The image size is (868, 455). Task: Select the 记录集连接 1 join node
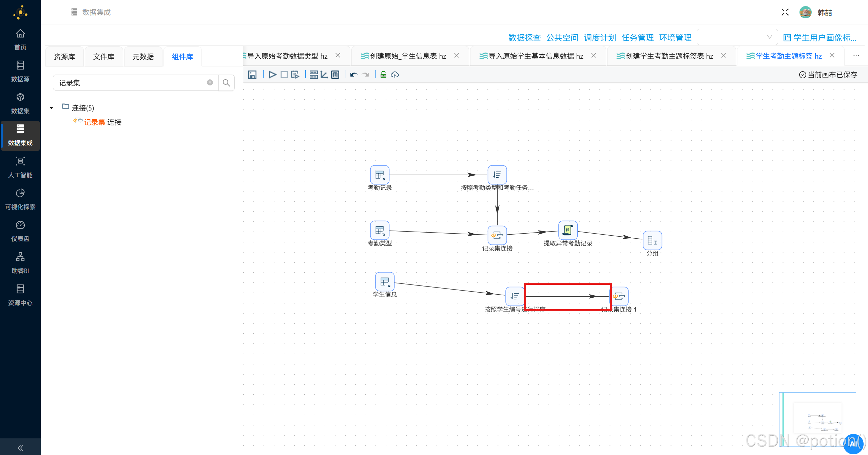click(x=619, y=296)
